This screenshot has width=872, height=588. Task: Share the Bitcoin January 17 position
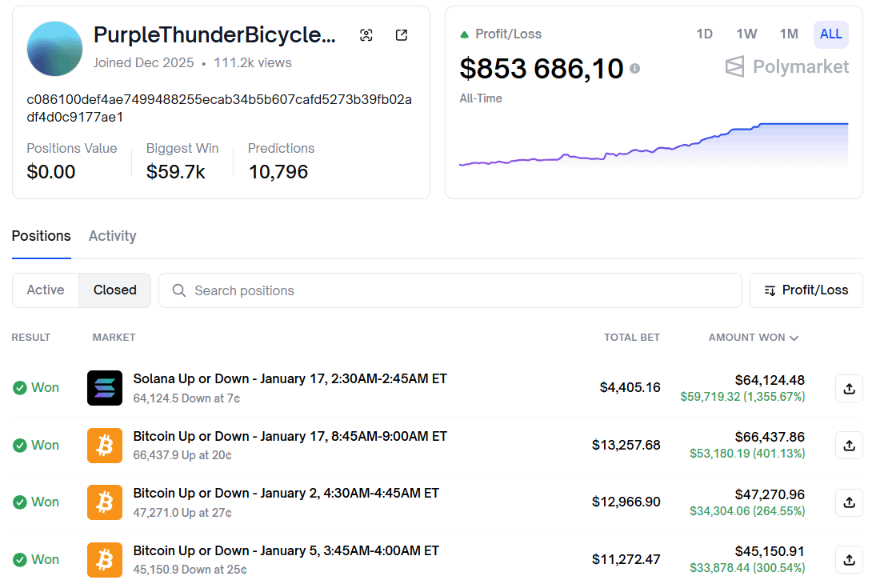tap(849, 445)
